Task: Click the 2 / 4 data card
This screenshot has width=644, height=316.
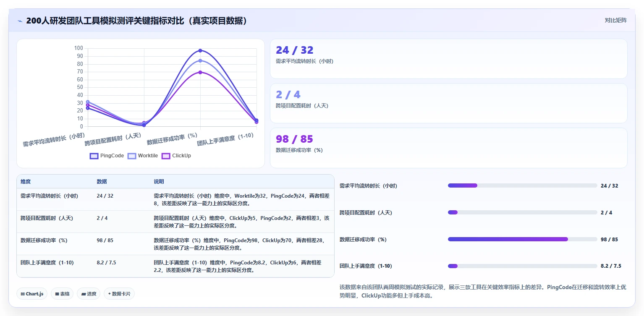Action: coord(448,103)
